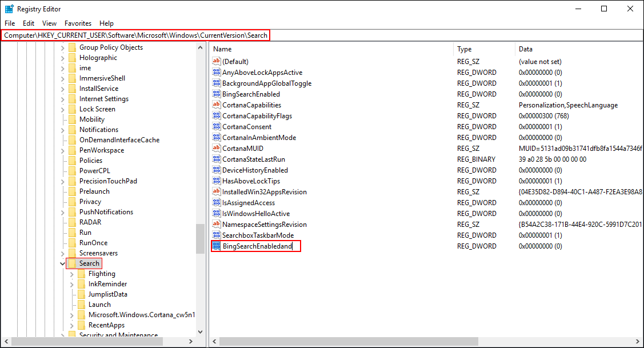
Task: Click the CortanaConsent DWORD icon
Action: point(217,126)
